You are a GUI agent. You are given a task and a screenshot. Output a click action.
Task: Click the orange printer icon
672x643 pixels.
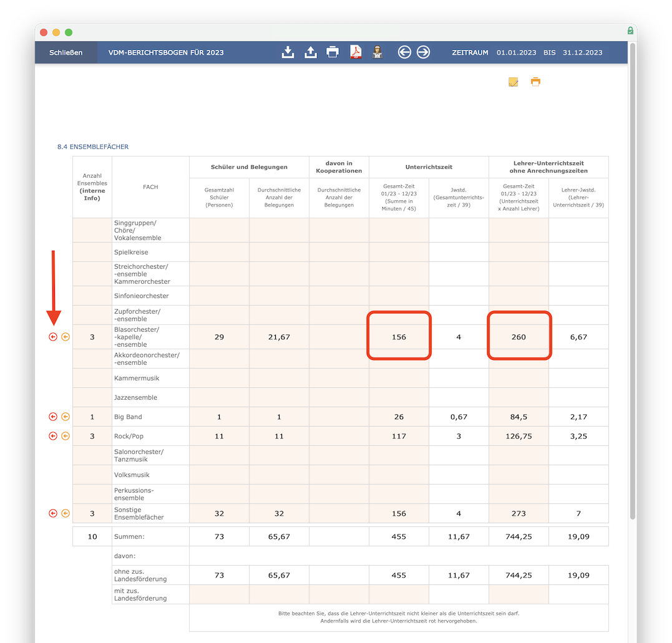tap(535, 82)
